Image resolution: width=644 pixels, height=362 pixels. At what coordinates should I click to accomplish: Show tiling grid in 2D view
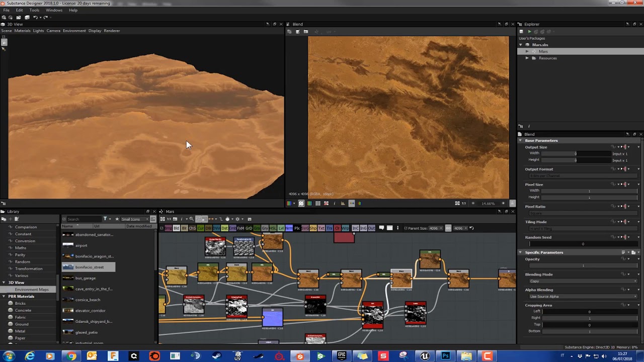pyautogui.click(x=317, y=203)
